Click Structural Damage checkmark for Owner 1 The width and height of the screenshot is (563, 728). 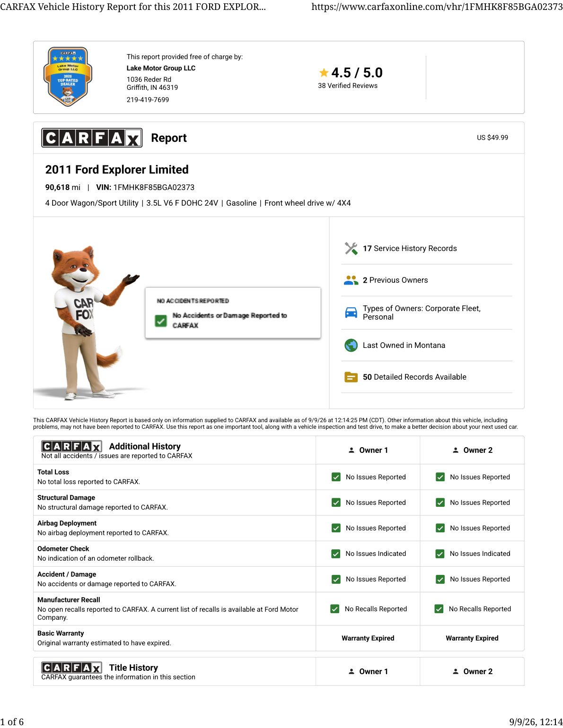336,503
